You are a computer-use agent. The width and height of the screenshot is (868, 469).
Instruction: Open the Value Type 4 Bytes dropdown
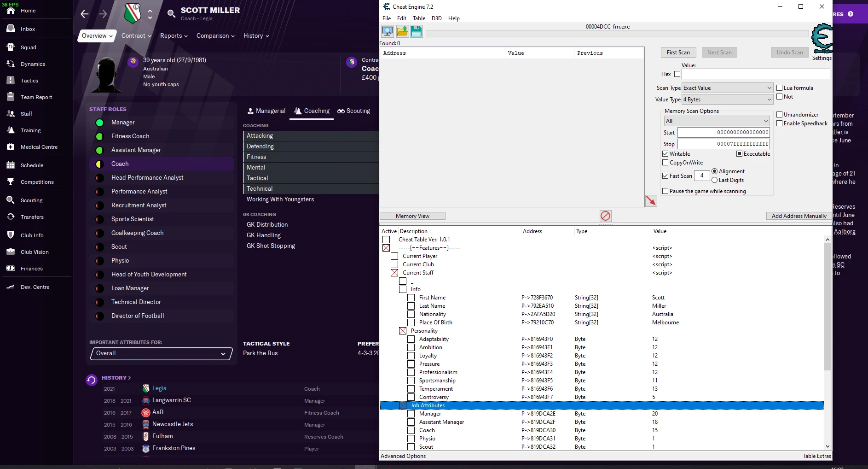coord(727,100)
